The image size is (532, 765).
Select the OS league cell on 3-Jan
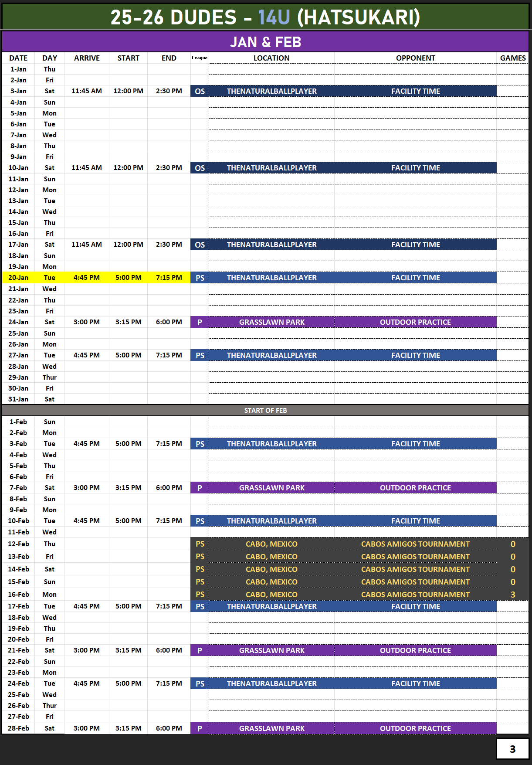tap(200, 91)
